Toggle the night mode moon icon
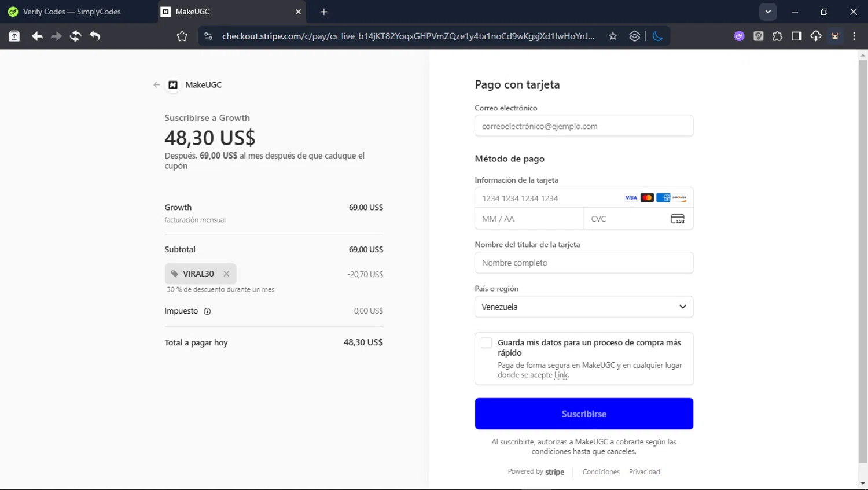 click(657, 36)
